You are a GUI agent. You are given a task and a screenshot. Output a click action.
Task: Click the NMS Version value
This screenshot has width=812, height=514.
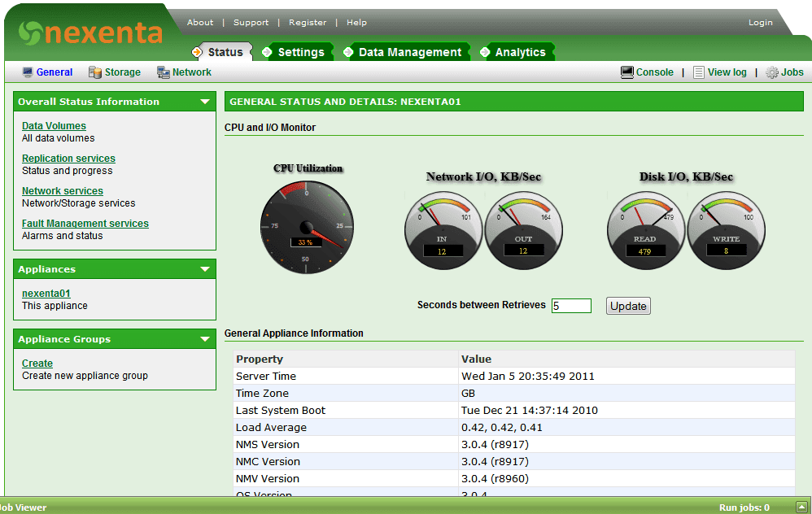[x=495, y=445]
